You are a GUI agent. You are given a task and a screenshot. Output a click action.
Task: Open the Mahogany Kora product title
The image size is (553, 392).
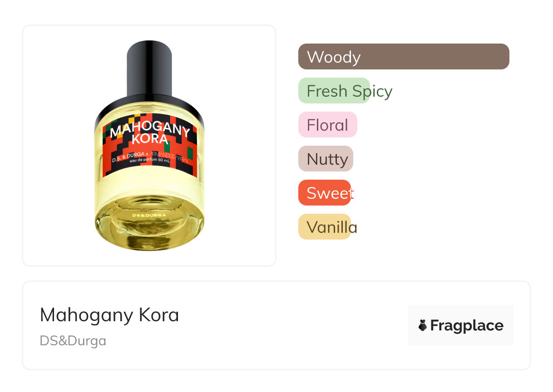pos(109,315)
